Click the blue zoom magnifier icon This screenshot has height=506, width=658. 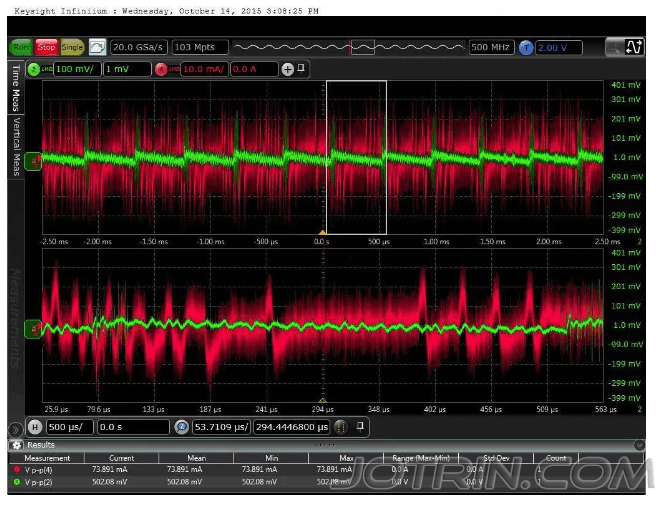tap(182, 427)
